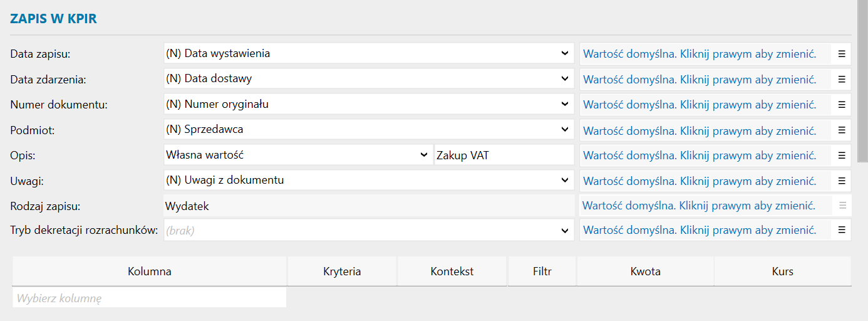Open hamburger menu for Tryb dekretacji row
This screenshot has width=868, height=321.
tap(842, 230)
